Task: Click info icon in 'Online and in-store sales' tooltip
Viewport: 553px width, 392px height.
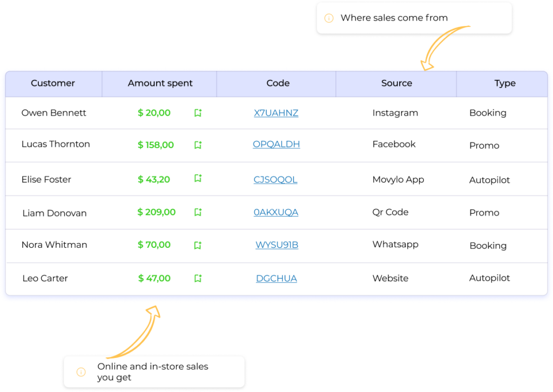Action: tap(81, 372)
